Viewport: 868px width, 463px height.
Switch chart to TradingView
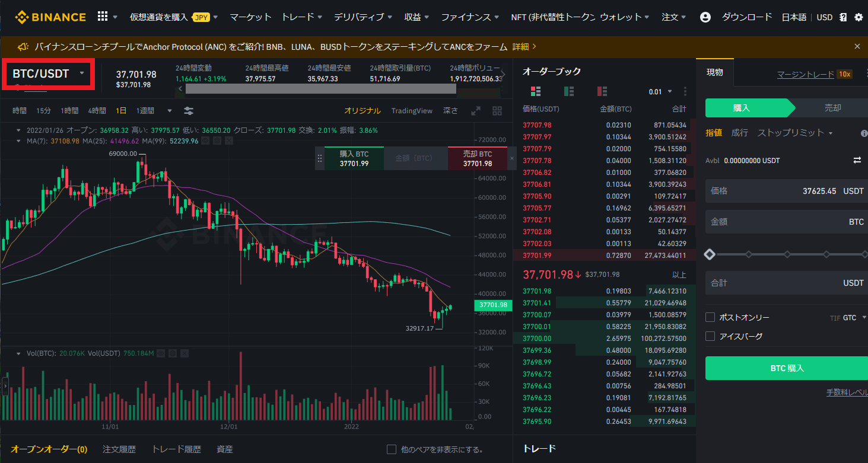412,111
